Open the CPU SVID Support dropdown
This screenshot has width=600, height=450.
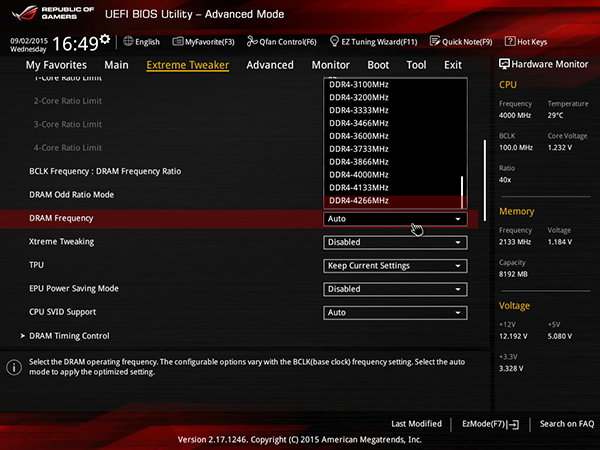395,313
